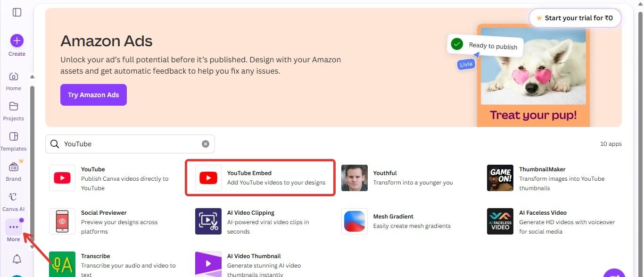Viewport: 644px width, 277px height.
Task: Click the AI Video Clipping app icon
Action: point(208,221)
